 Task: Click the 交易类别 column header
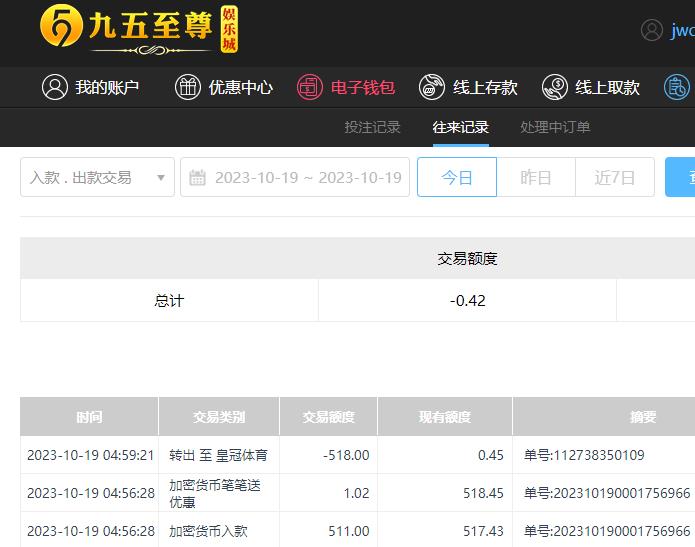tap(219, 417)
